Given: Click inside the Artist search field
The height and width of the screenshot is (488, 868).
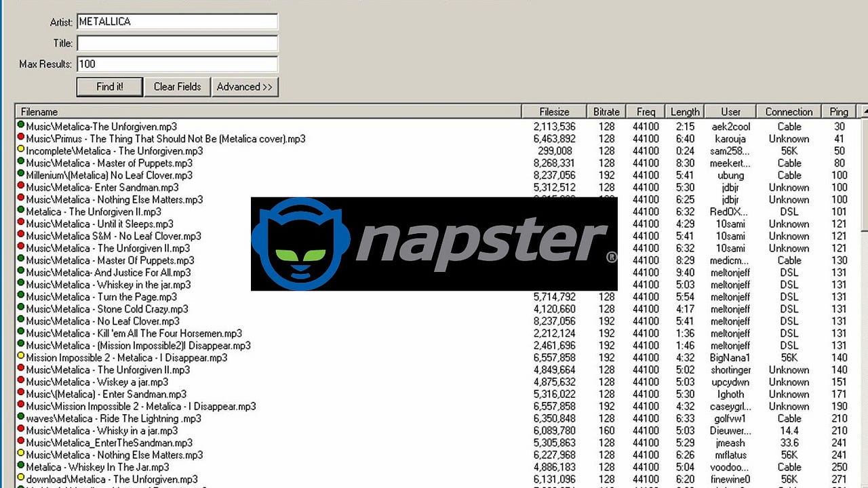Looking at the screenshot, I should click(x=176, y=21).
